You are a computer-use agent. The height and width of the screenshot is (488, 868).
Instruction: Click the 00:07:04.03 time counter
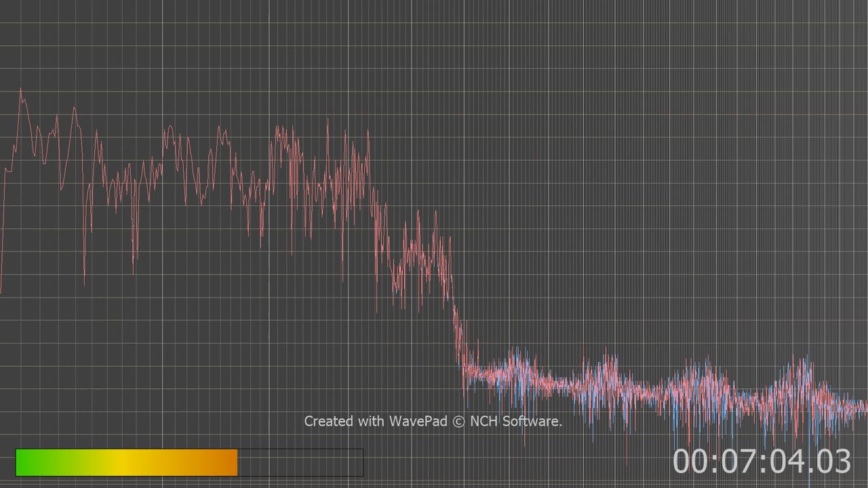762,462
